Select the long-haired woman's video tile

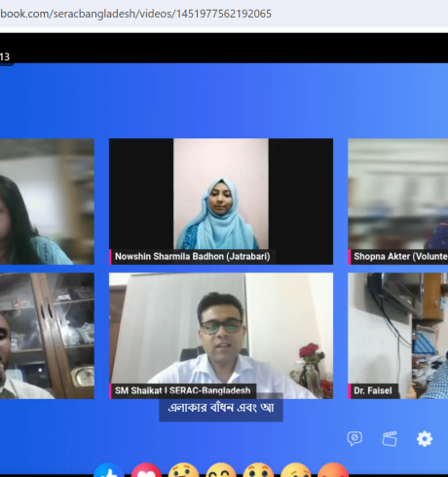point(47,202)
